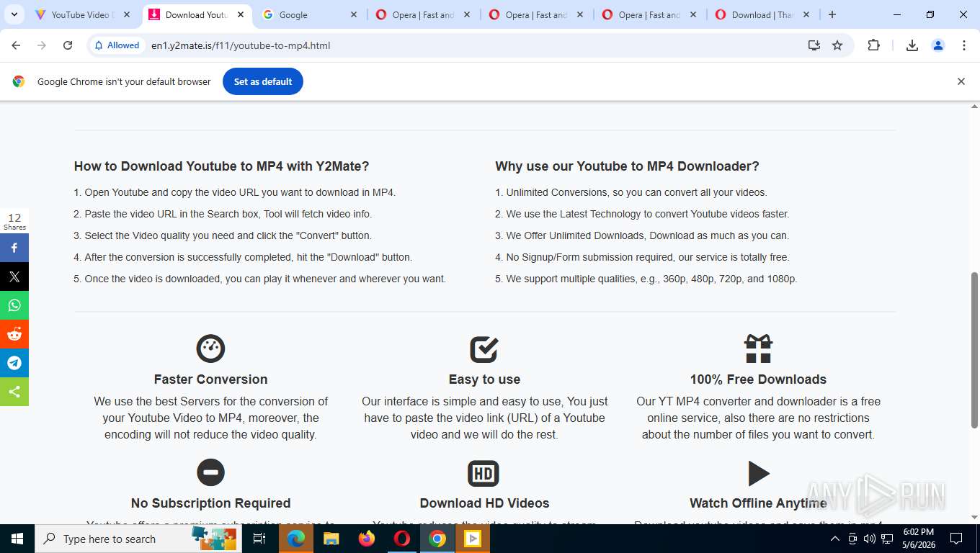Switch to second Opera Fast and tab
The height and width of the screenshot is (553, 980).
point(535,14)
